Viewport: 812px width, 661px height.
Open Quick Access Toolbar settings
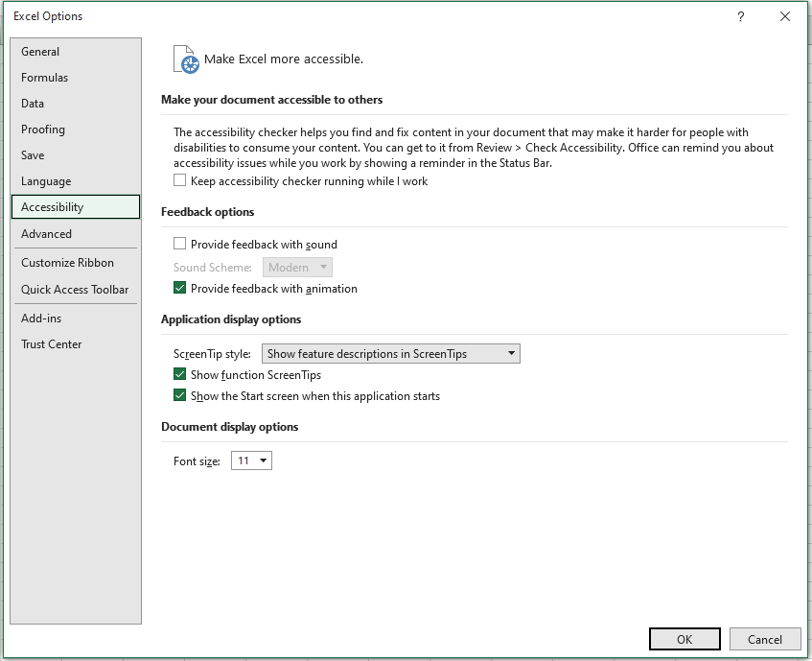click(x=76, y=290)
